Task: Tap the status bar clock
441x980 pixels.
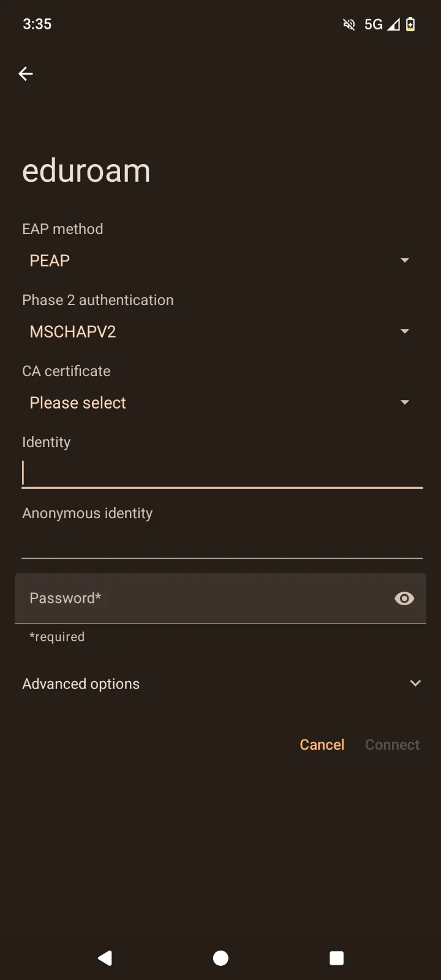Action: 37,24
